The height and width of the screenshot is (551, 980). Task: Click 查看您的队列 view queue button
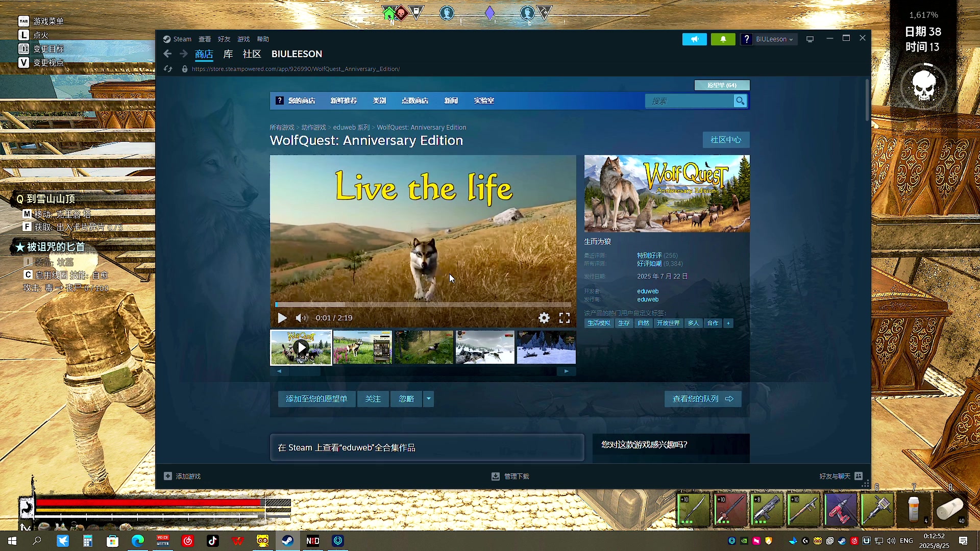pyautogui.click(x=703, y=399)
